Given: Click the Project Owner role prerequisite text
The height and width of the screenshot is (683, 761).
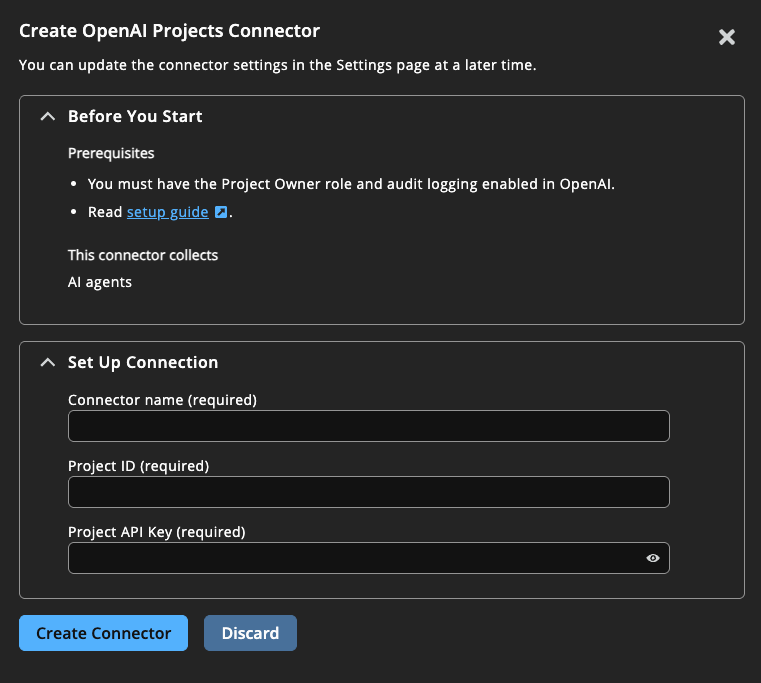Looking at the screenshot, I should 351,184.
